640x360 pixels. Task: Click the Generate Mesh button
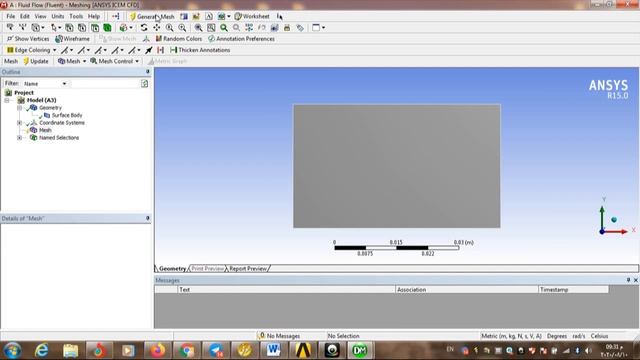coord(152,16)
